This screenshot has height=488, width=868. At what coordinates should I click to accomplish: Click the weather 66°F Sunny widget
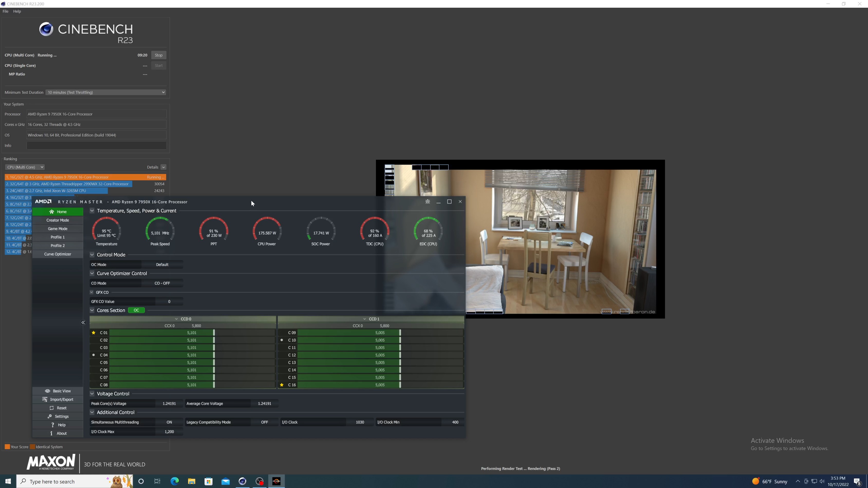[x=770, y=481]
